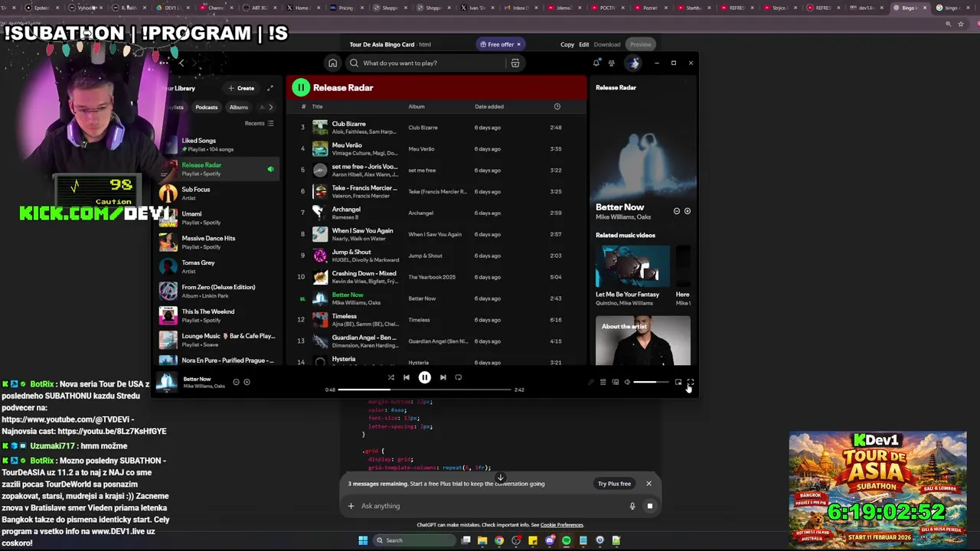Skip to next track

pos(443,377)
